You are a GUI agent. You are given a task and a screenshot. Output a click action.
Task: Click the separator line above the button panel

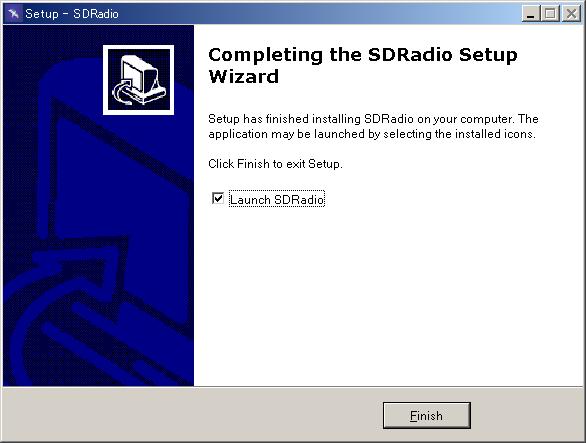coord(293,387)
